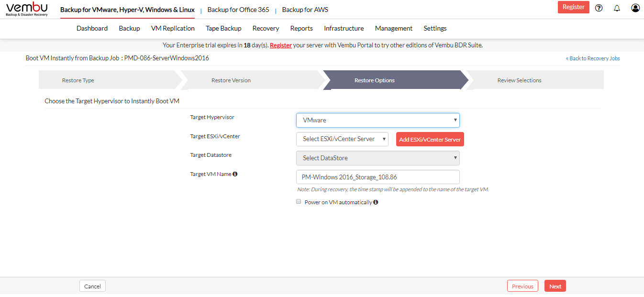Open the Target Hypervisor VMware dropdown
644x297 pixels.
tap(378, 120)
